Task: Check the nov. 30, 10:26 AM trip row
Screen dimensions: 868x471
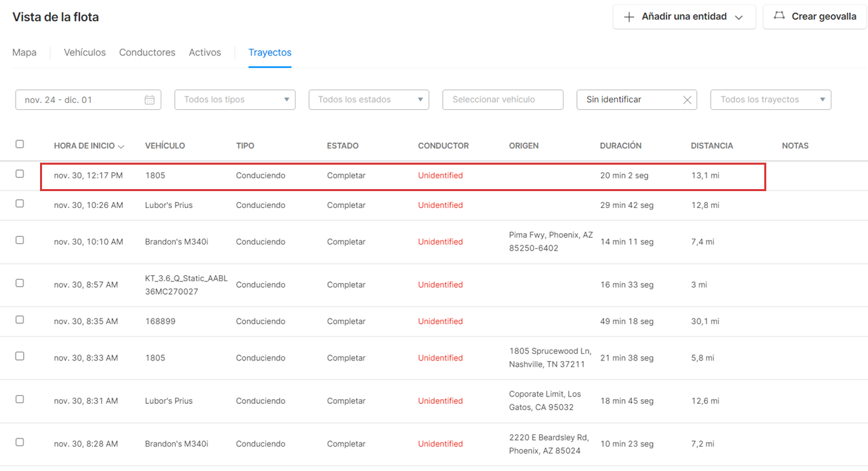Action: (20, 203)
